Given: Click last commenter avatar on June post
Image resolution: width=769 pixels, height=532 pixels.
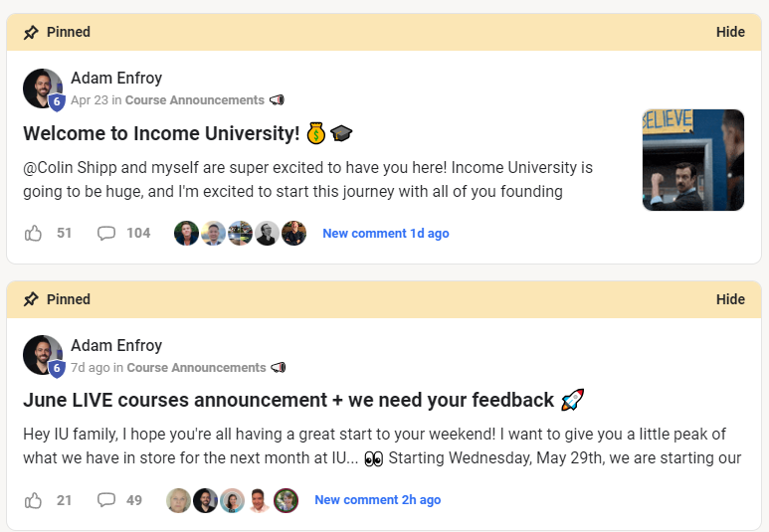Looking at the screenshot, I should tap(286, 500).
